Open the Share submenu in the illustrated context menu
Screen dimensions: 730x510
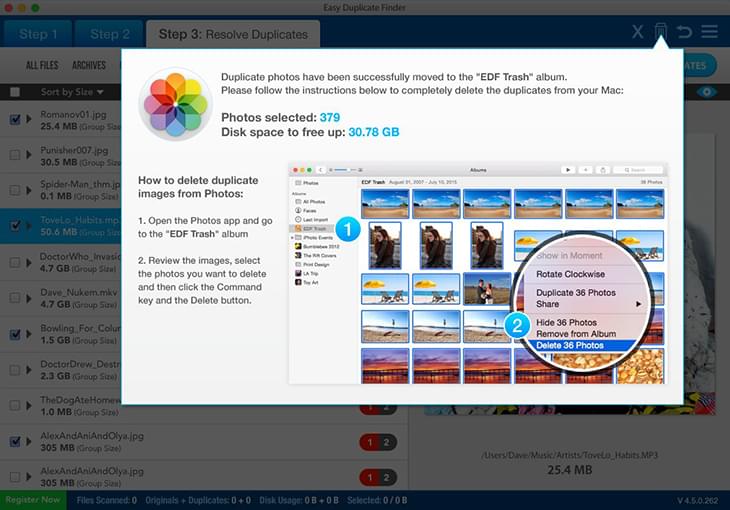coord(588,304)
